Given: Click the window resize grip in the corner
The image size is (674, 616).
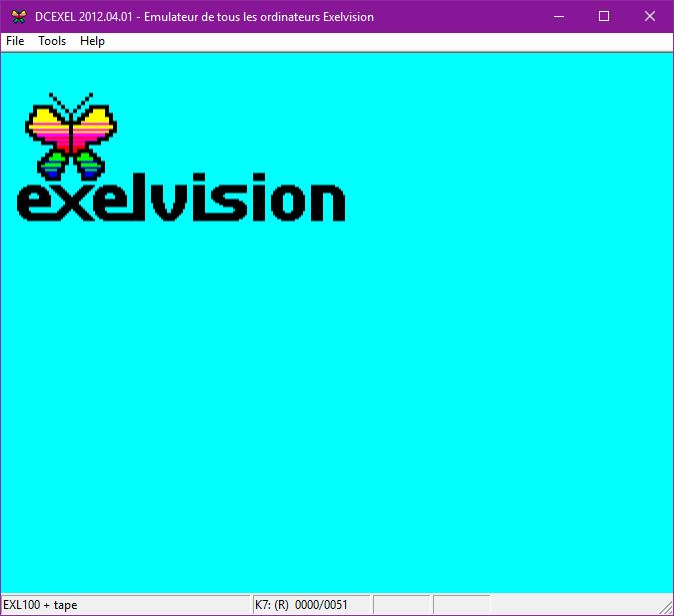Looking at the screenshot, I should pyautogui.click(x=666, y=608).
